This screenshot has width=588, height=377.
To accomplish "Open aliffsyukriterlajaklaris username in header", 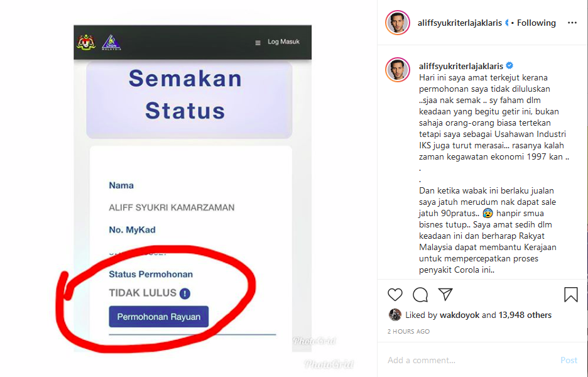I will 459,23.
